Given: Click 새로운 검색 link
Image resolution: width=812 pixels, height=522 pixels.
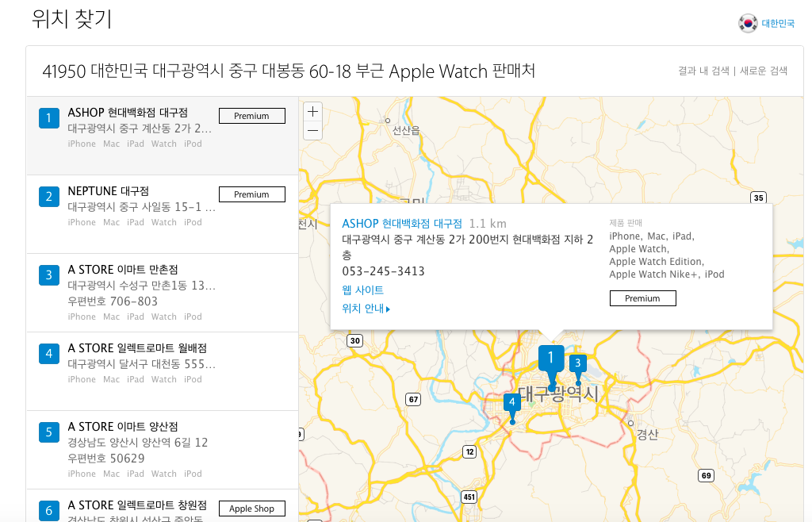Looking at the screenshot, I should 764,71.
